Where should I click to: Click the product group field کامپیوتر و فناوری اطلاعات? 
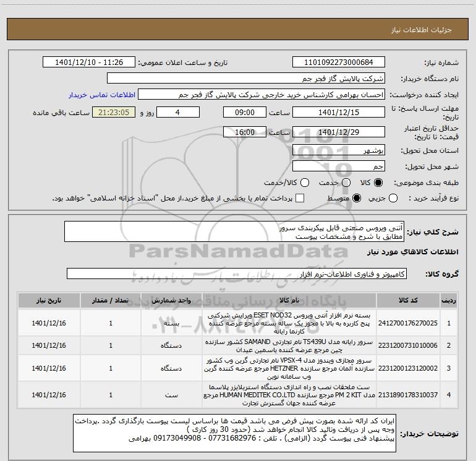[237, 274]
